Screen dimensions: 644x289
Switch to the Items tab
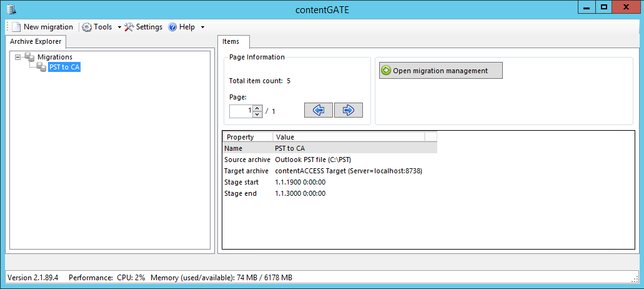tap(231, 41)
